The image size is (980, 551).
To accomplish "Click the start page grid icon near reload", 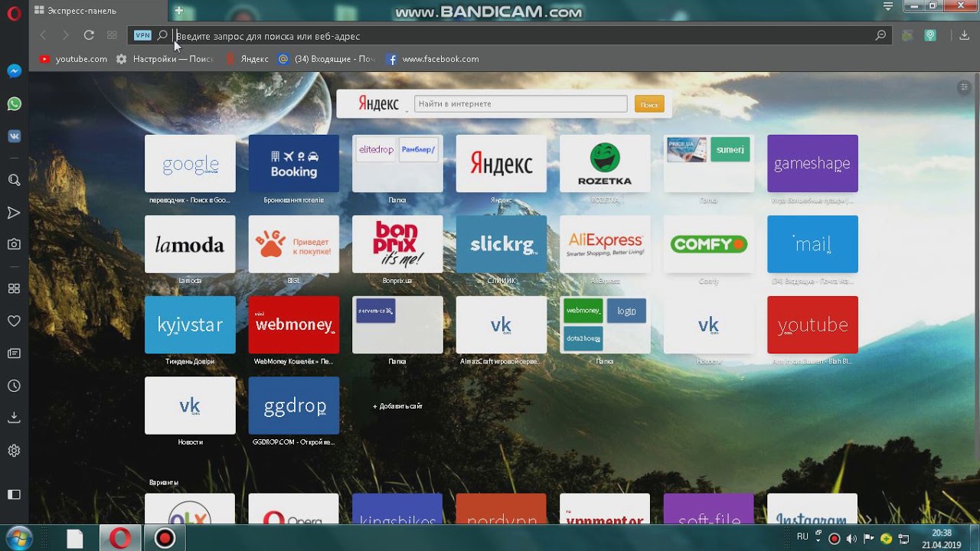I will [x=112, y=35].
